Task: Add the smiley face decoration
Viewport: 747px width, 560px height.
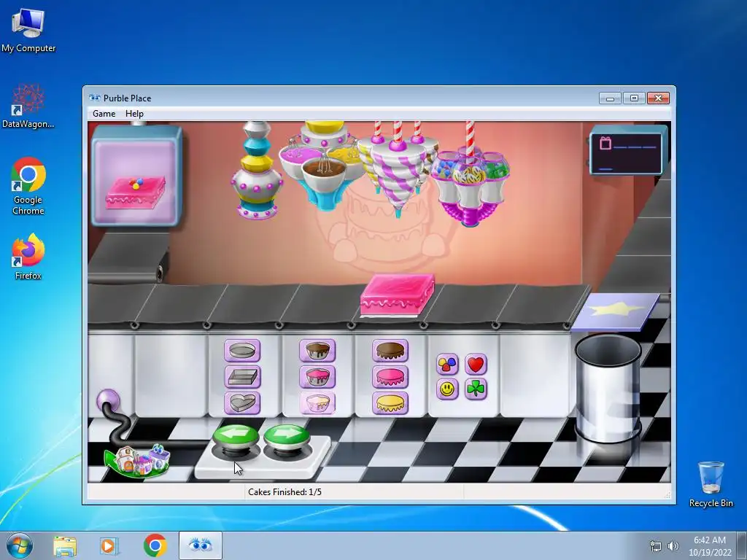Action: [447, 389]
